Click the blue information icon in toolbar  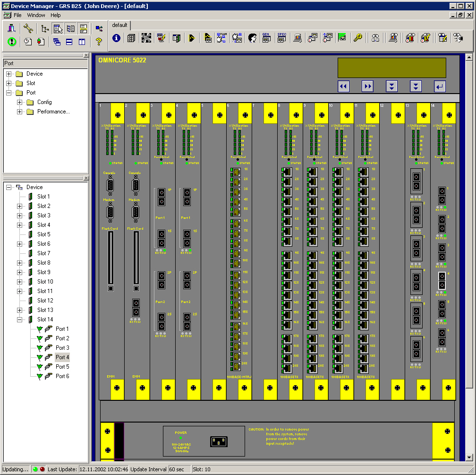tap(116, 38)
